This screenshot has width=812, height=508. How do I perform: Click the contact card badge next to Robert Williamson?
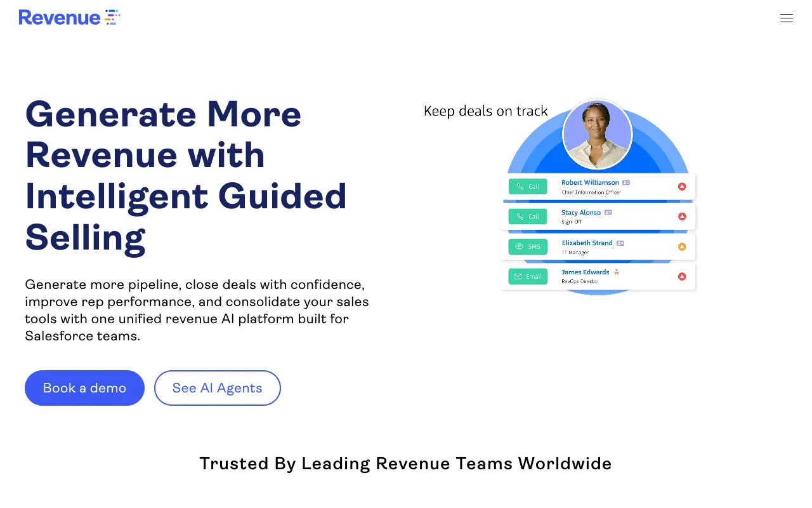627,182
